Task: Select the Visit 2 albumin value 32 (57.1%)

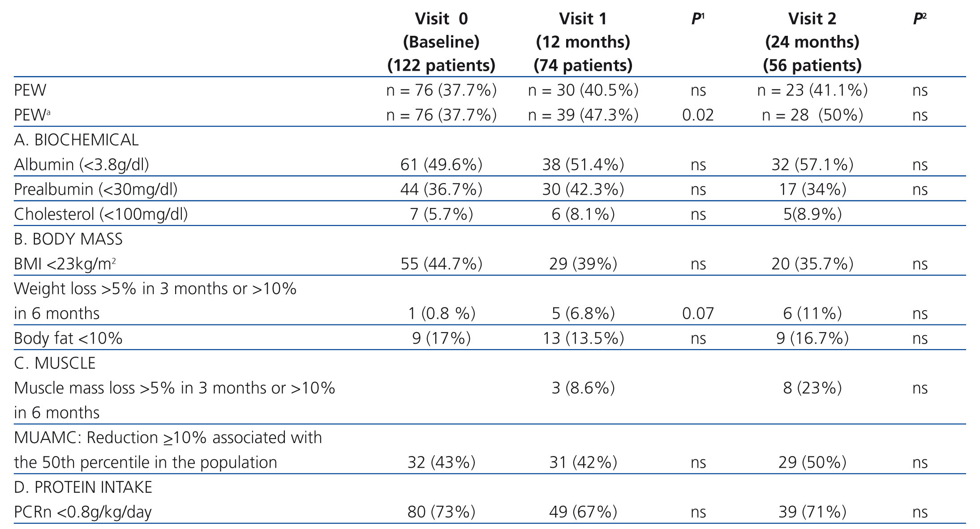Action: (812, 165)
